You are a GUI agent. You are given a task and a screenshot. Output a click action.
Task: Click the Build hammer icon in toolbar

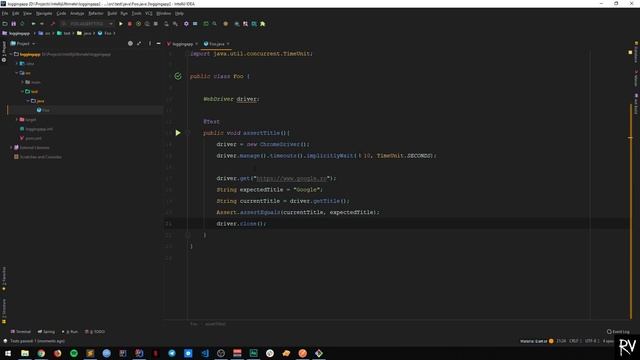(53, 24)
